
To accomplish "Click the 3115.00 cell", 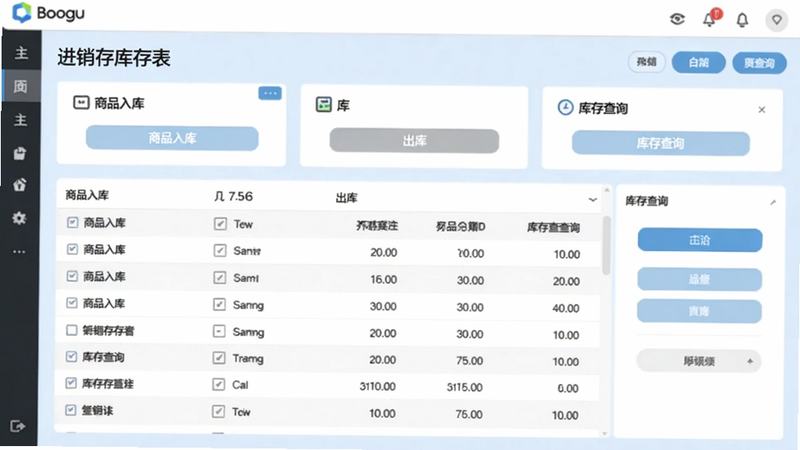I will [x=464, y=387].
